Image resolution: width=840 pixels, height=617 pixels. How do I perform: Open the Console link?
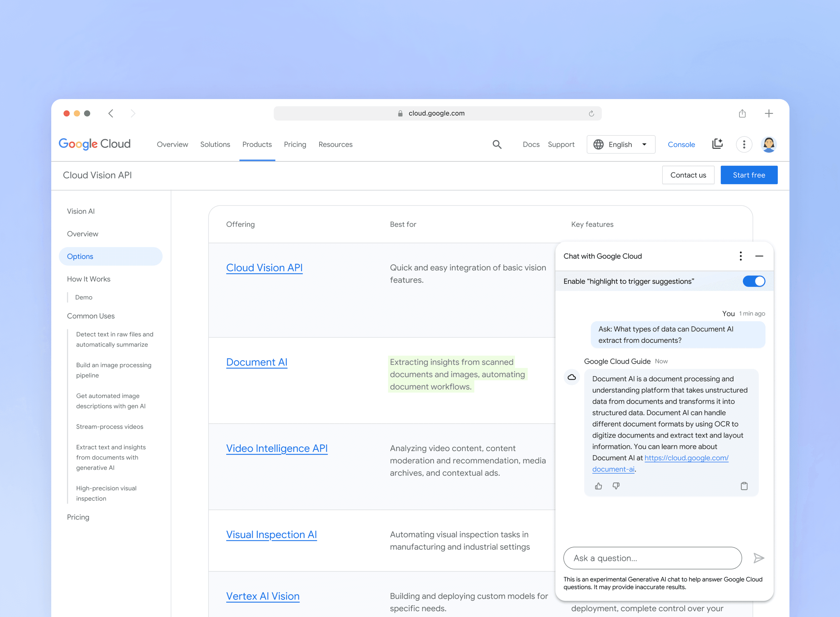(x=681, y=145)
